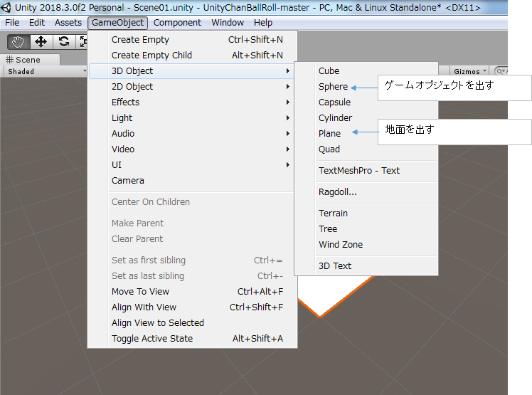
Task: Open the Gizmos dropdown
Action: click(469, 71)
